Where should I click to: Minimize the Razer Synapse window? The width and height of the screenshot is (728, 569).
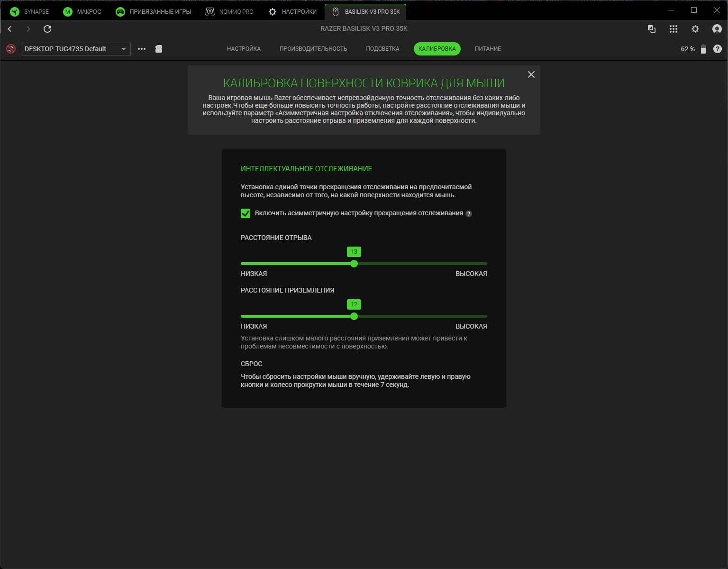671,10
